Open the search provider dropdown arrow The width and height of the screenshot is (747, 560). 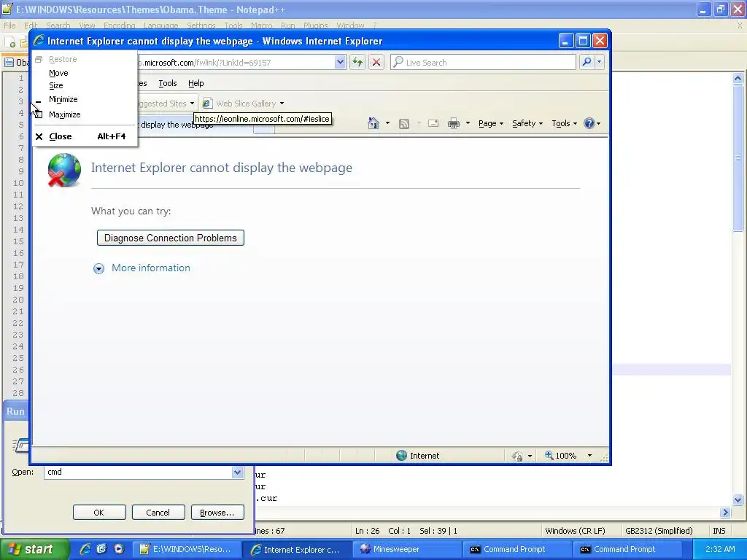point(600,62)
